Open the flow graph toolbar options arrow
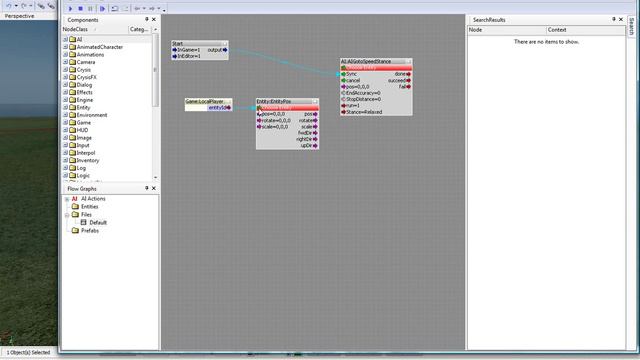640x360 pixels. click(164, 10)
